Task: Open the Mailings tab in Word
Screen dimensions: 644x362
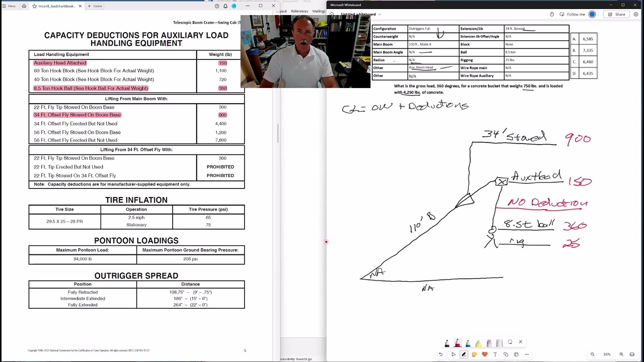Action: tap(319, 11)
